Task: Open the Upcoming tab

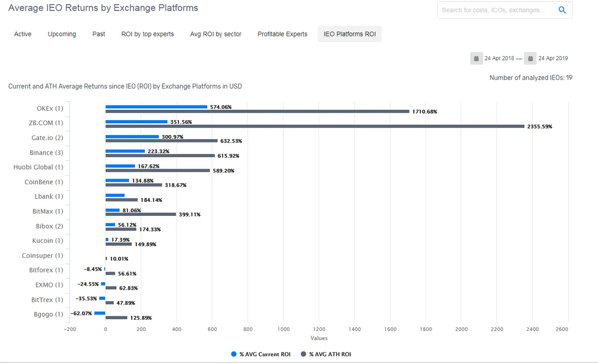Action: coord(62,34)
